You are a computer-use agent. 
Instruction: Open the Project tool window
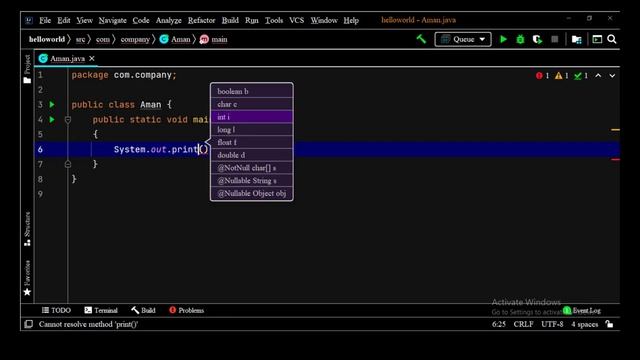(x=27, y=69)
